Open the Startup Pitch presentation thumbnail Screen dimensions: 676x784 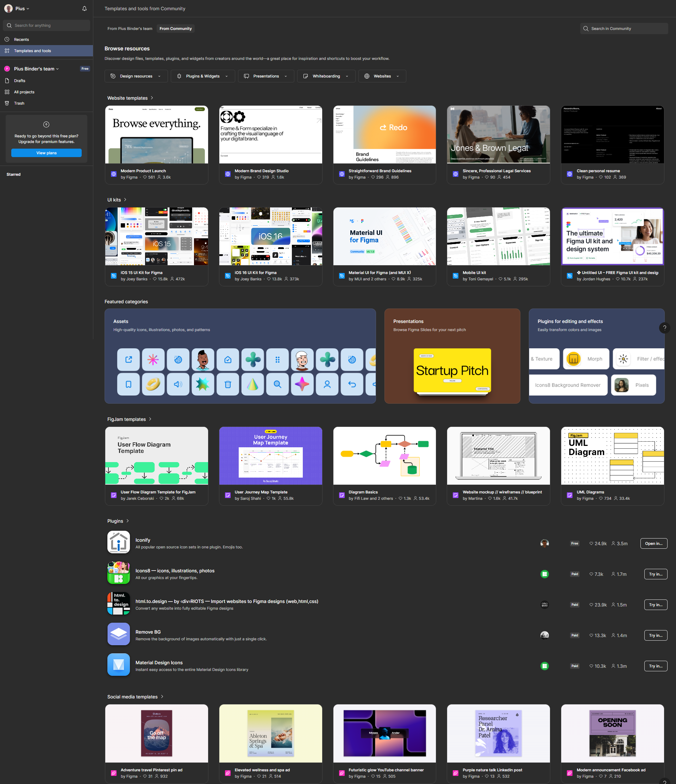(x=452, y=371)
